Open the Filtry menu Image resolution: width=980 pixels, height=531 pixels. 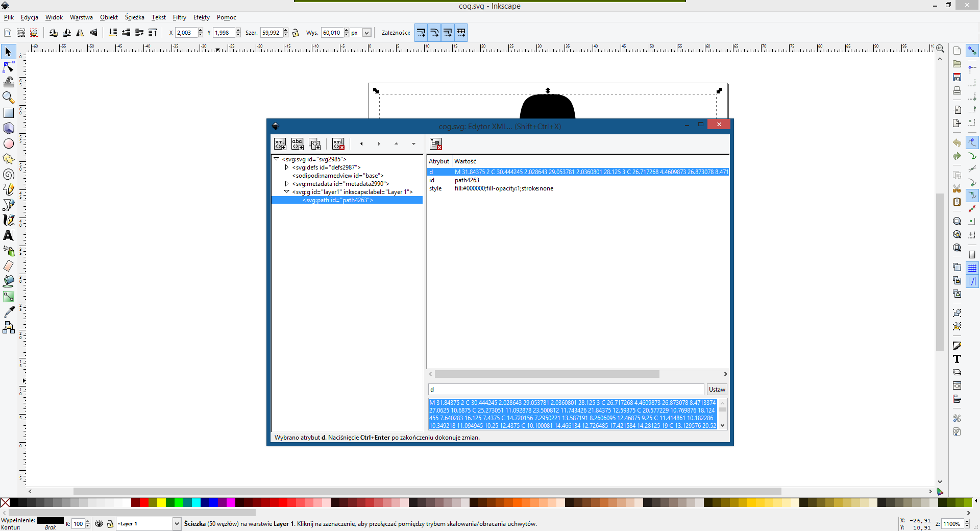coord(179,17)
